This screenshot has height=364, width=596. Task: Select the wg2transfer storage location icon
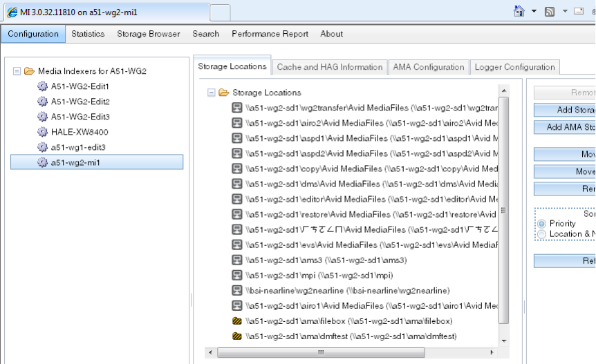click(236, 108)
